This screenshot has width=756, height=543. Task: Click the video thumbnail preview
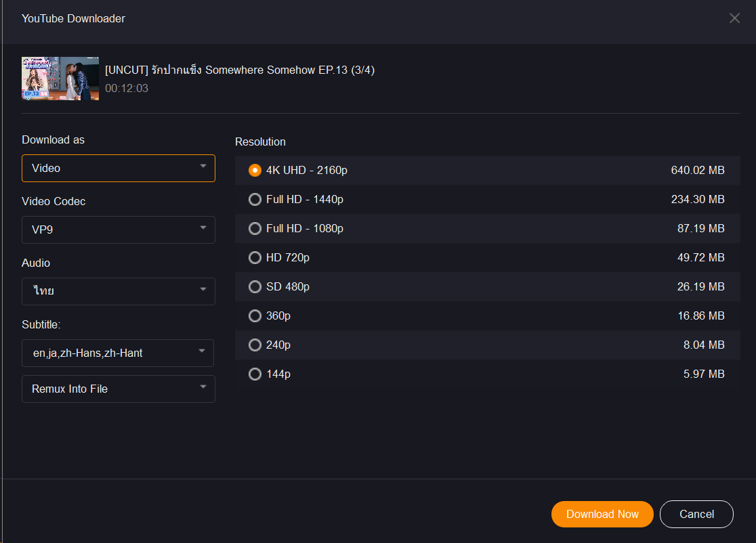coord(60,79)
